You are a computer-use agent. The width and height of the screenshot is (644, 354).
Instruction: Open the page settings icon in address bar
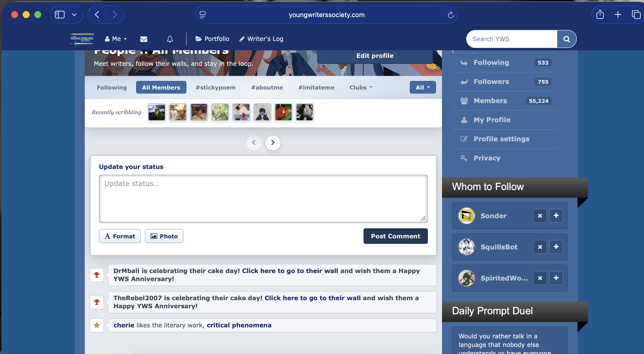coord(203,15)
